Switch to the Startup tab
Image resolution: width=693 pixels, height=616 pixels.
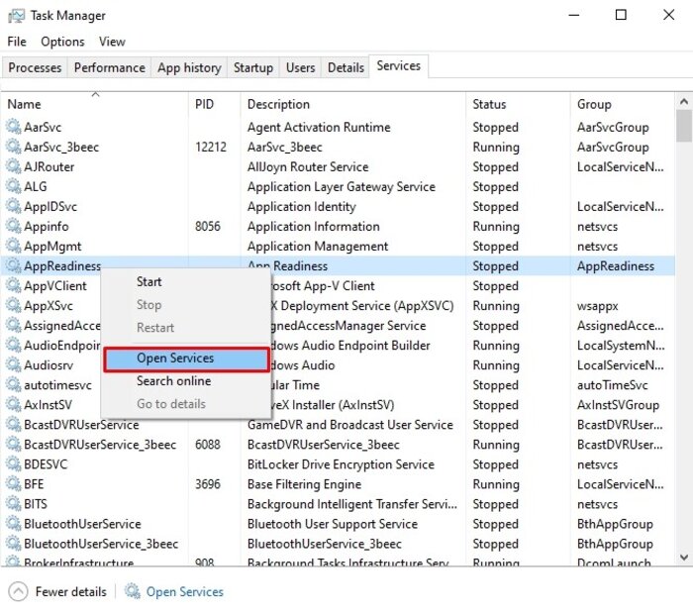253,67
